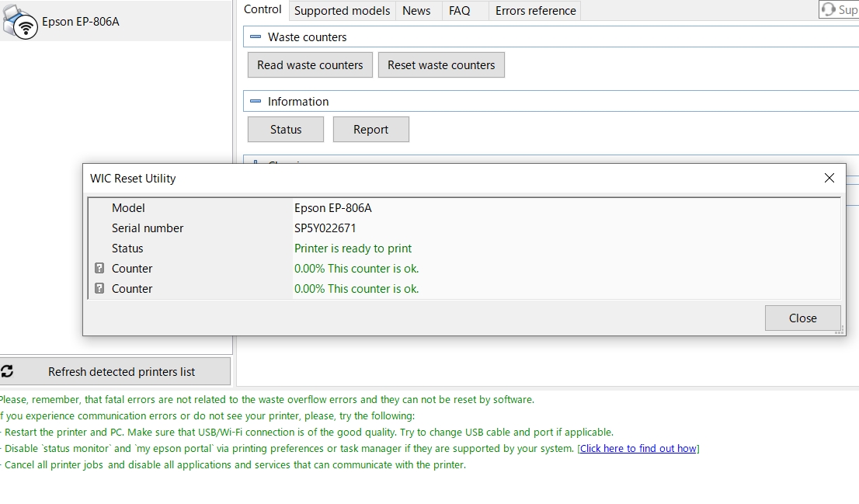Click the 'Restart the printer and PC' tip line
Image resolution: width=859 pixels, height=504 pixels.
(307, 433)
